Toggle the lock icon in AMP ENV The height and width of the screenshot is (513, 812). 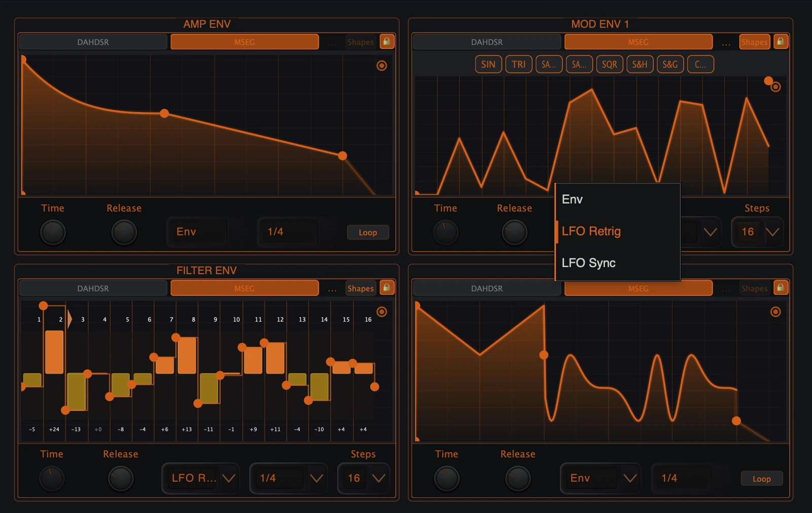pos(387,42)
